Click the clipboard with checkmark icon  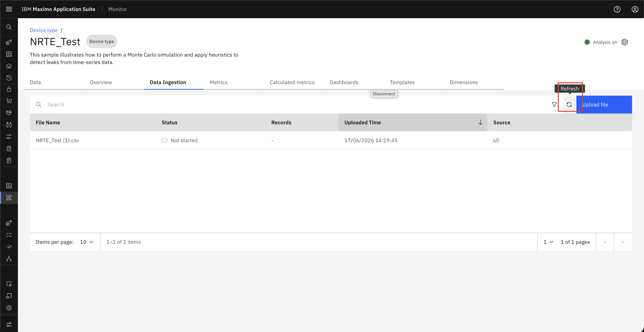pyautogui.click(x=9, y=149)
